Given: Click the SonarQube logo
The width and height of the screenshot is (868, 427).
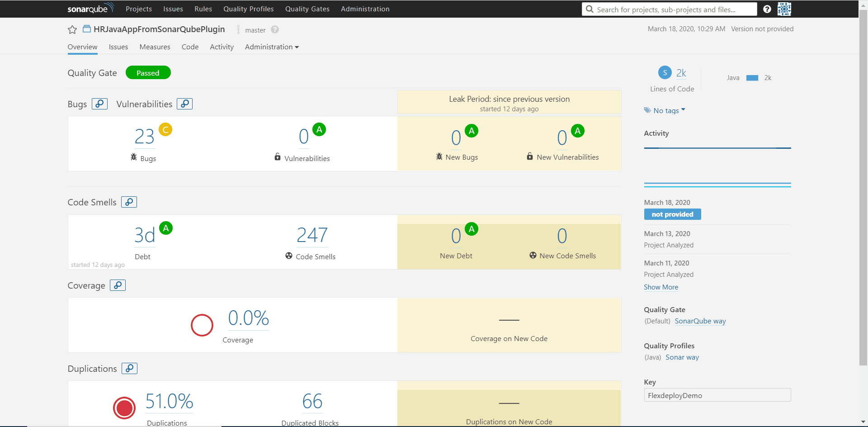Looking at the screenshot, I should tap(90, 9).
